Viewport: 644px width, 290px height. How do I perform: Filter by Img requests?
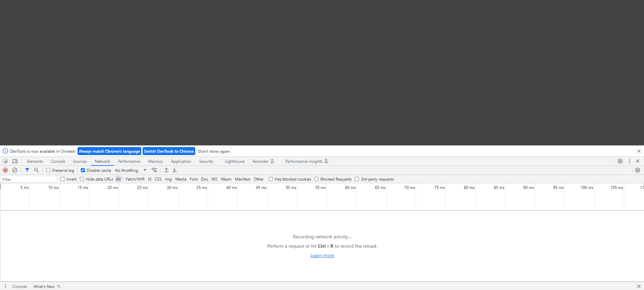[x=168, y=179]
